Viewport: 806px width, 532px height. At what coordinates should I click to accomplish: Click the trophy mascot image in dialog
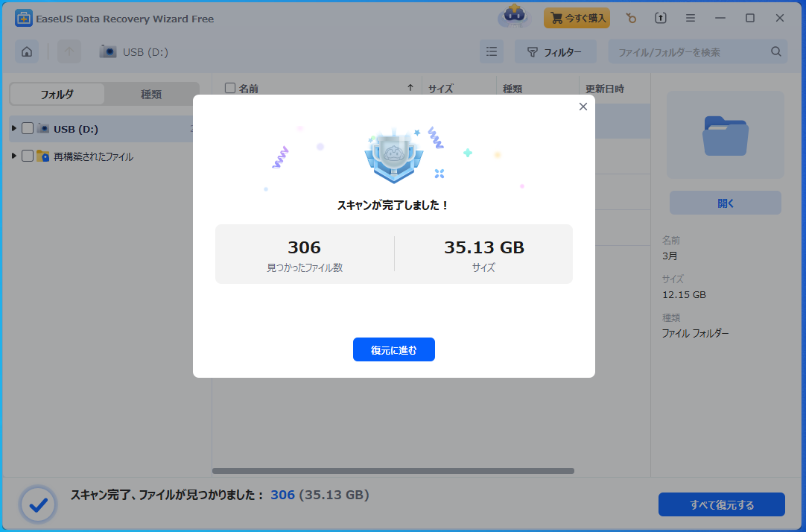coord(394,156)
